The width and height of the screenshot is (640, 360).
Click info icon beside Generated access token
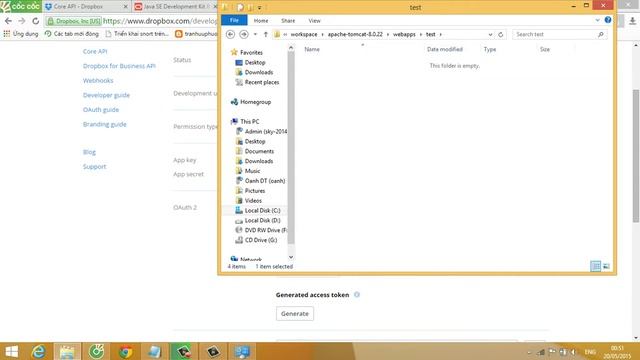pyautogui.click(x=357, y=295)
